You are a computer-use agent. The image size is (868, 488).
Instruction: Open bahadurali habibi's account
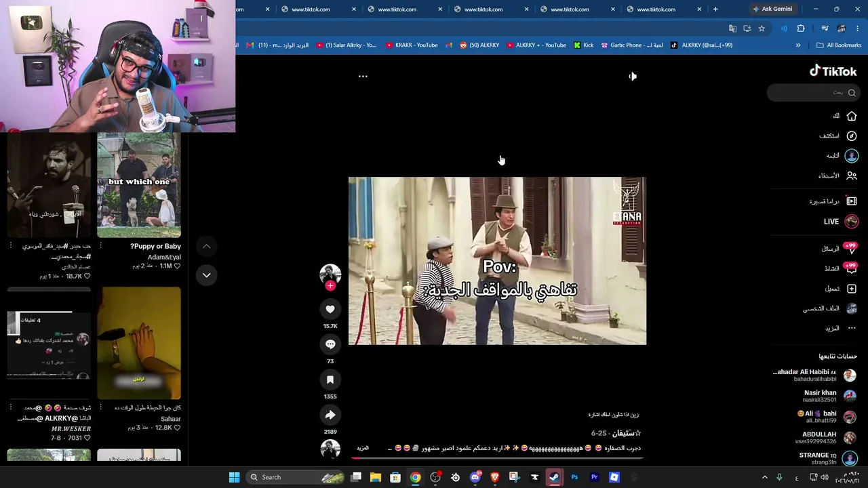[814, 375]
